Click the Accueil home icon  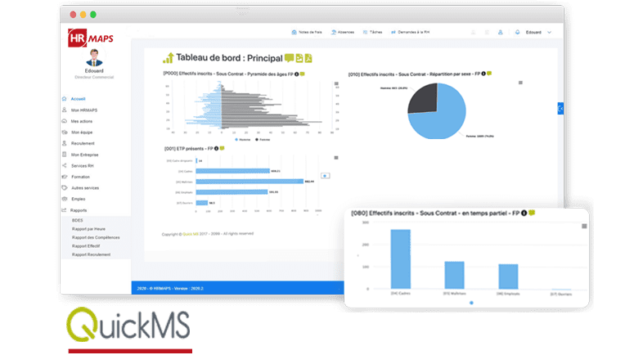click(64, 98)
